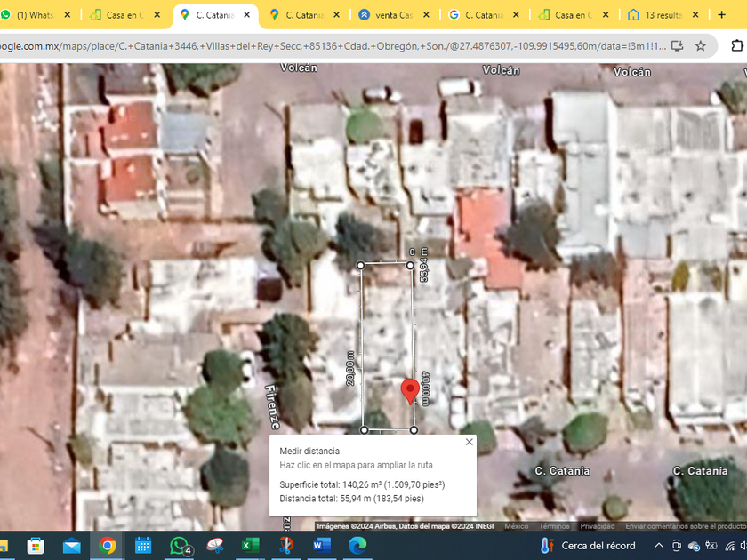Open the Privacidad link
The image size is (747, 560).
598,526
